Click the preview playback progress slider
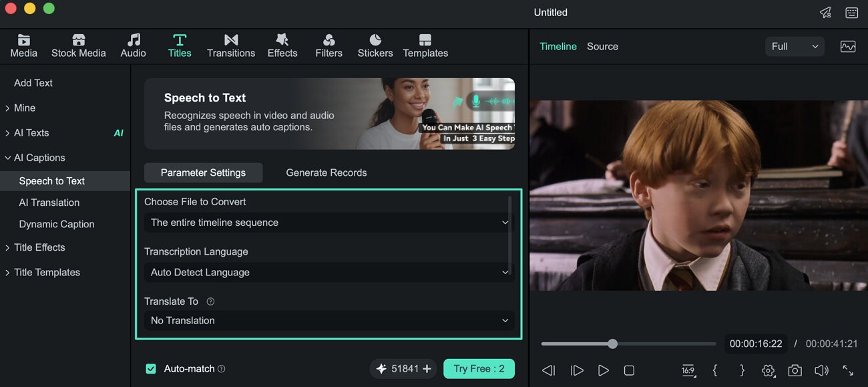Viewport: 868px width, 387px height. (628, 344)
